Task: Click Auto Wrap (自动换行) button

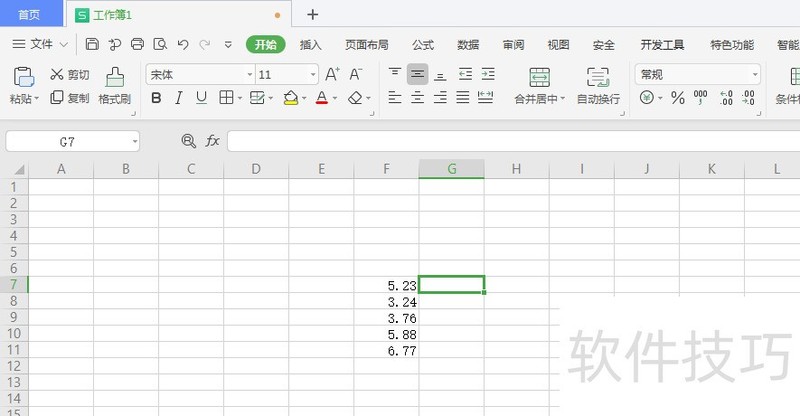Action: coord(598,86)
